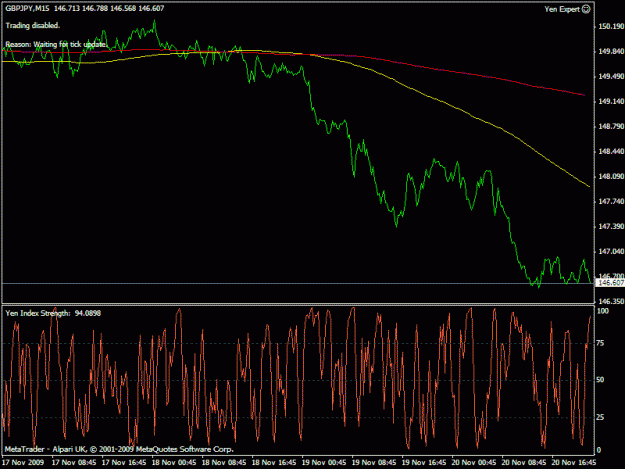The width and height of the screenshot is (625, 469).
Task: Click the '18 Nov 08:45' time axis label
Action: tap(224, 463)
